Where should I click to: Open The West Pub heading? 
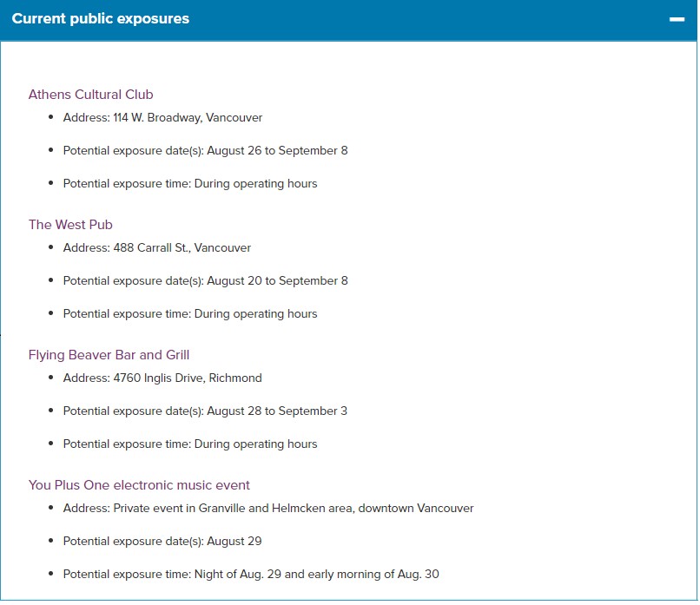[x=70, y=225]
